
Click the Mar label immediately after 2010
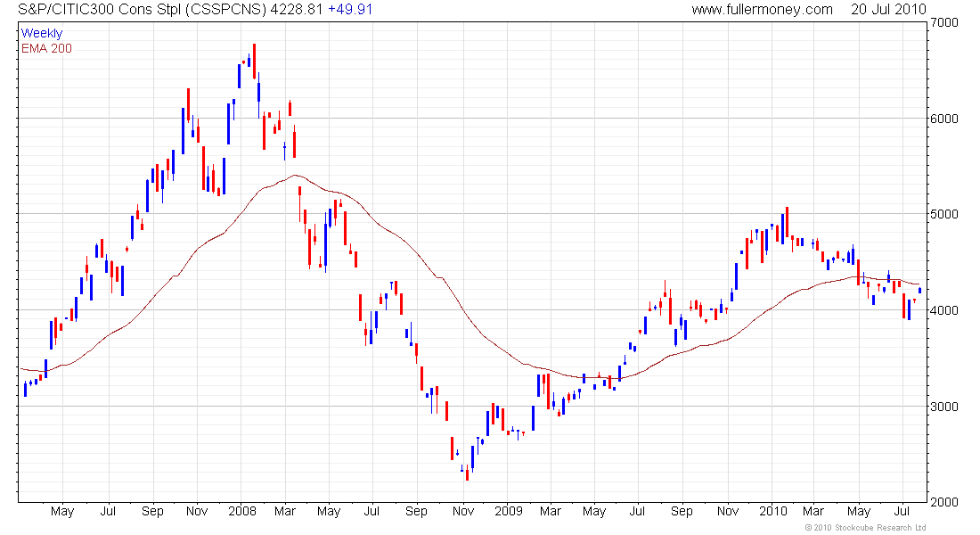tap(813, 511)
